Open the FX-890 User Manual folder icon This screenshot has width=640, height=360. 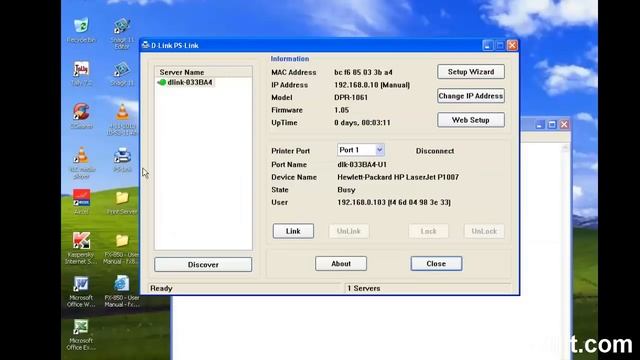122,249
